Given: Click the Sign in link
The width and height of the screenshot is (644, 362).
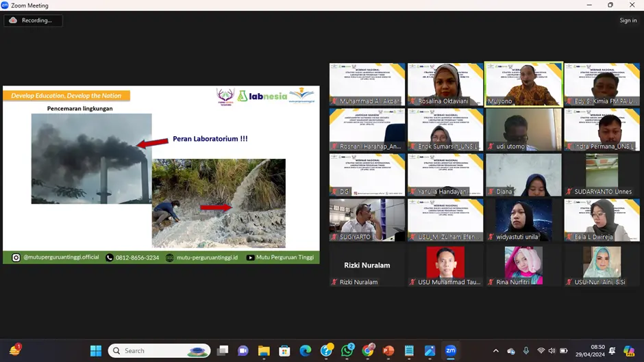Looking at the screenshot, I should tap(628, 20).
